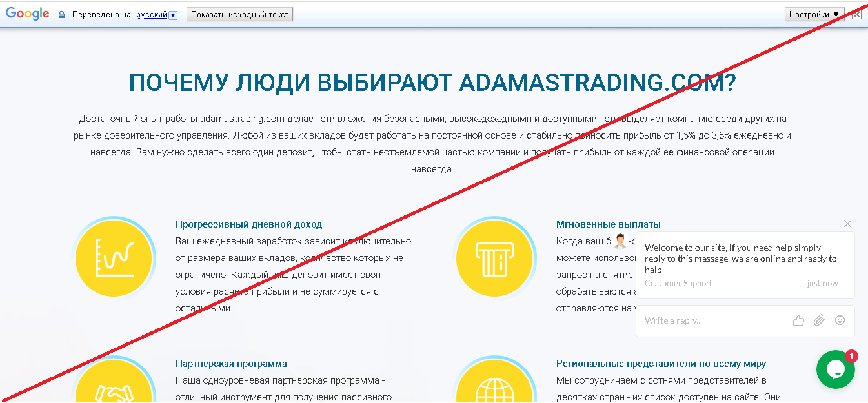Click the red unread badge on chat launcher
The width and height of the screenshot is (868, 403).
pos(851,356)
